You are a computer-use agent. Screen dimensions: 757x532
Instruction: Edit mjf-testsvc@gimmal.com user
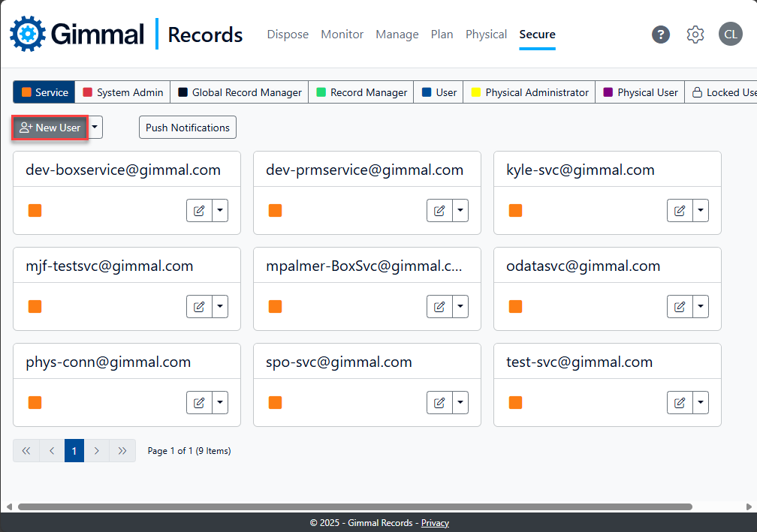click(199, 306)
